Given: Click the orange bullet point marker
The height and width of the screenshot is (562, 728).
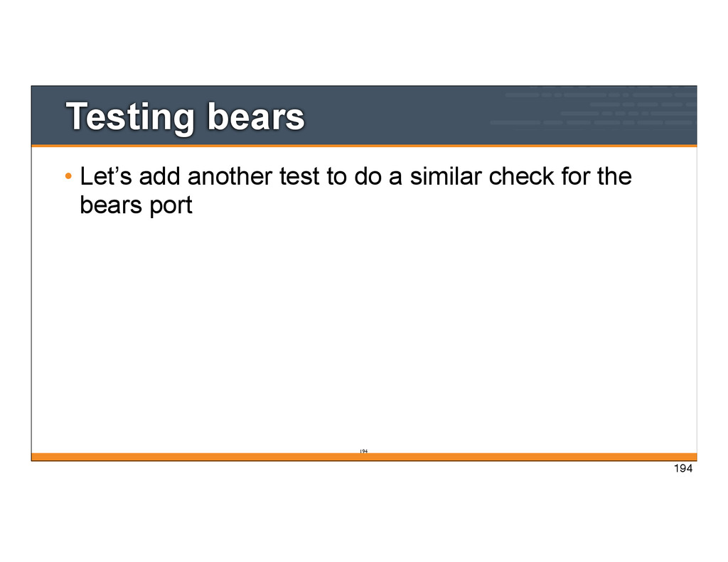Looking at the screenshot, I should click(x=69, y=176).
